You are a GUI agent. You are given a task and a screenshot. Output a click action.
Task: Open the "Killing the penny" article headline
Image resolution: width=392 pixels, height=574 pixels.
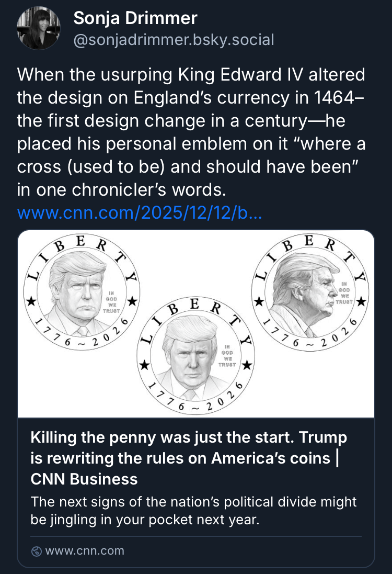pos(189,437)
